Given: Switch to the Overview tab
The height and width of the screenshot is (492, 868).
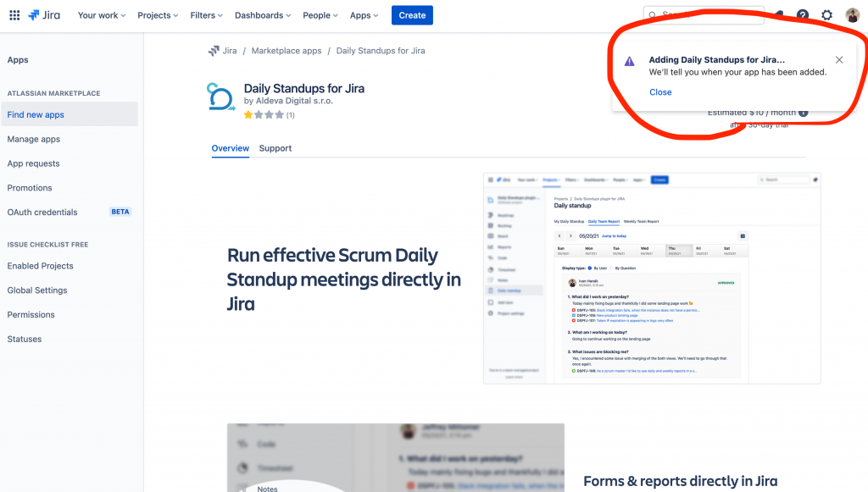Looking at the screenshot, I should point(231,148).
